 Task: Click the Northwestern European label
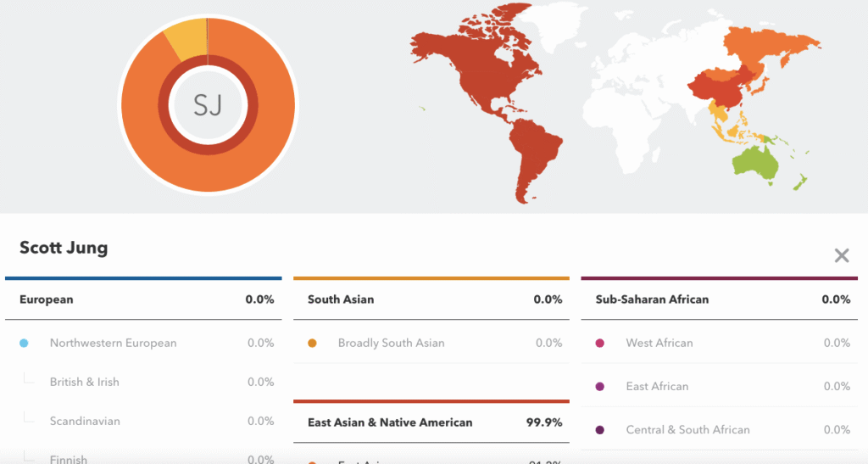point(113,343)
